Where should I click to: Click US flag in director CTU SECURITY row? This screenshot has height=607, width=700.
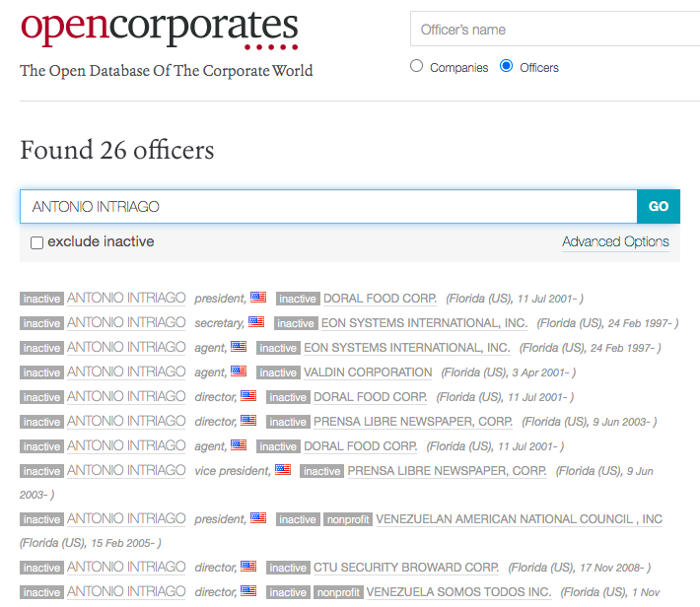pos(248,566)
